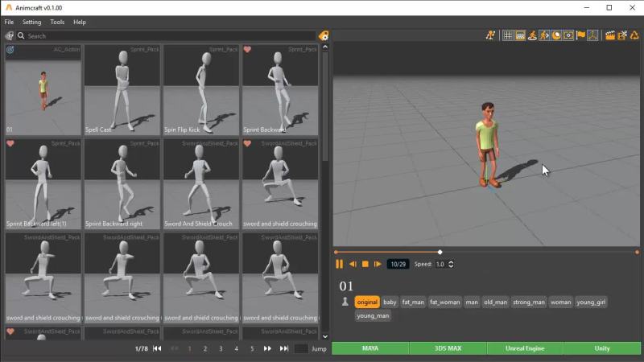Adjust the Speed spinner arrows
This screenshot has width=644, height=362.
tap(451, 264)
